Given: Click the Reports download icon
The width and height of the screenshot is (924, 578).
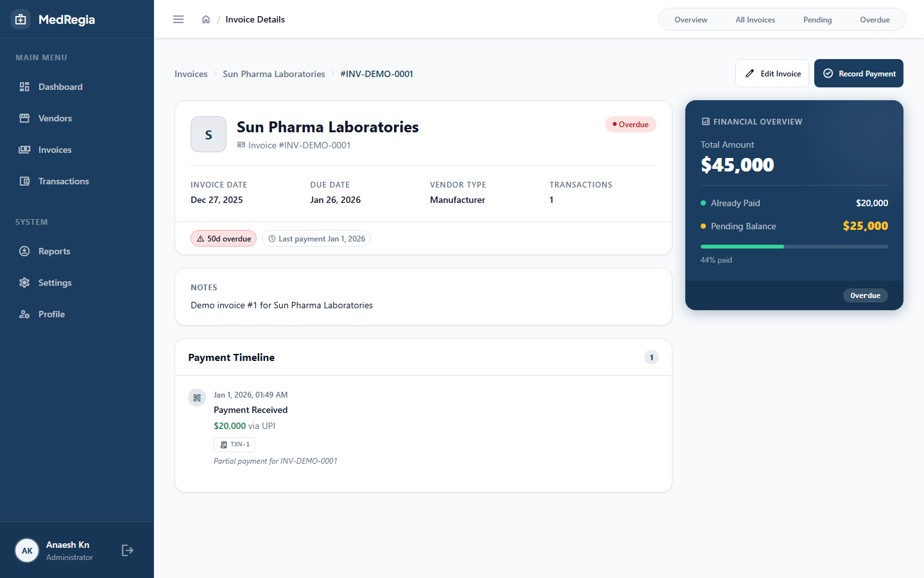Looking at the screenshot, I should [x=24, y=251].
